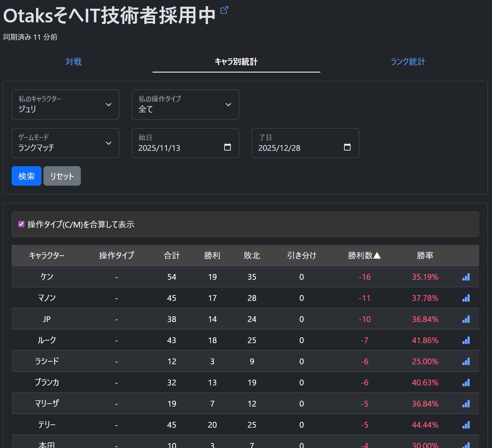
Task: Expand ゲームモード dropdown
Action: point(65,143)
